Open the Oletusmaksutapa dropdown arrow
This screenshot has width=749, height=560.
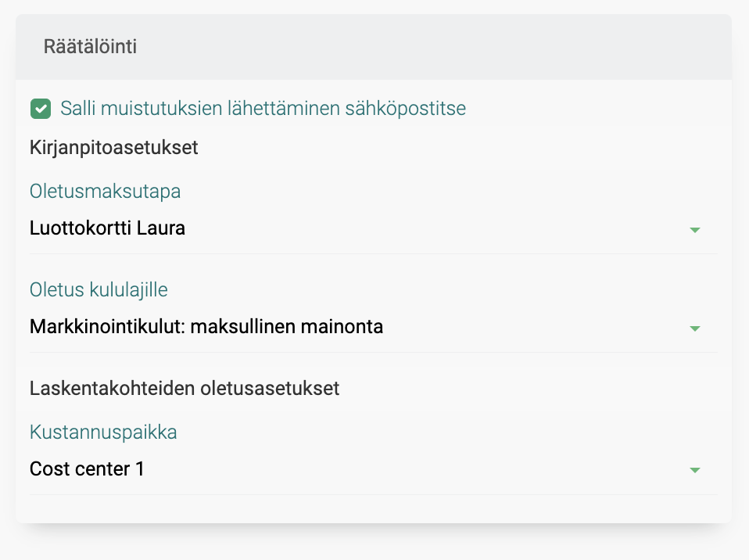(694, 230)
